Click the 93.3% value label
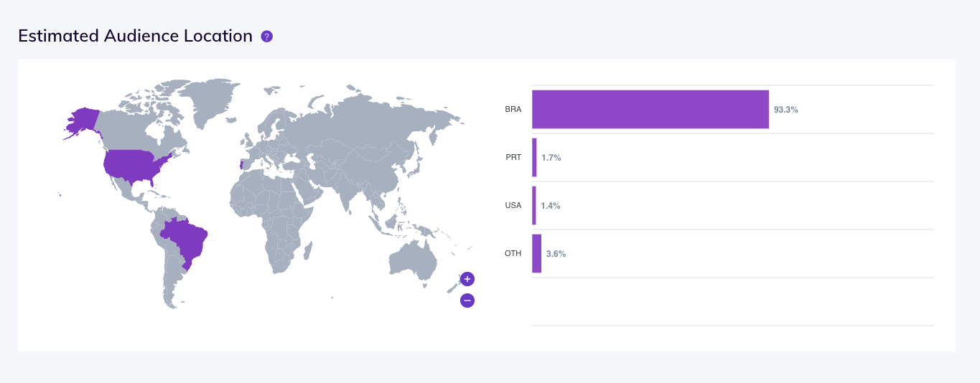 point(786,110)
